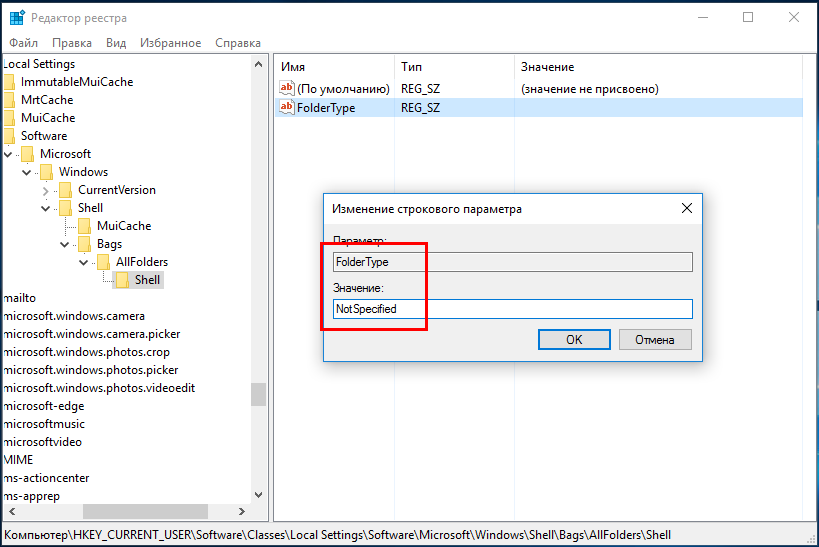Click the REG_SZ type of the (По умолчанию) row
Image resolution: width=819 pixels, height=547 pixels.
(x=420, y=89)
